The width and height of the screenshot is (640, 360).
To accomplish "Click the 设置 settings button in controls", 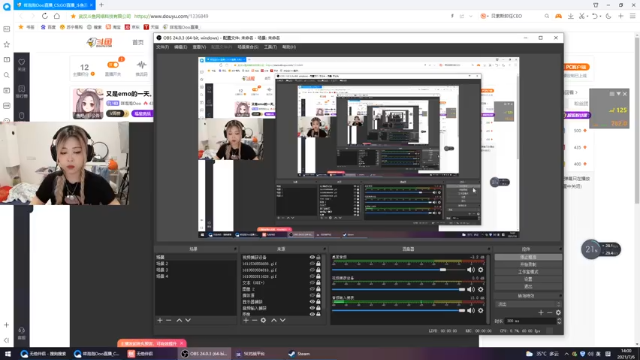I will tap(528, 279).
